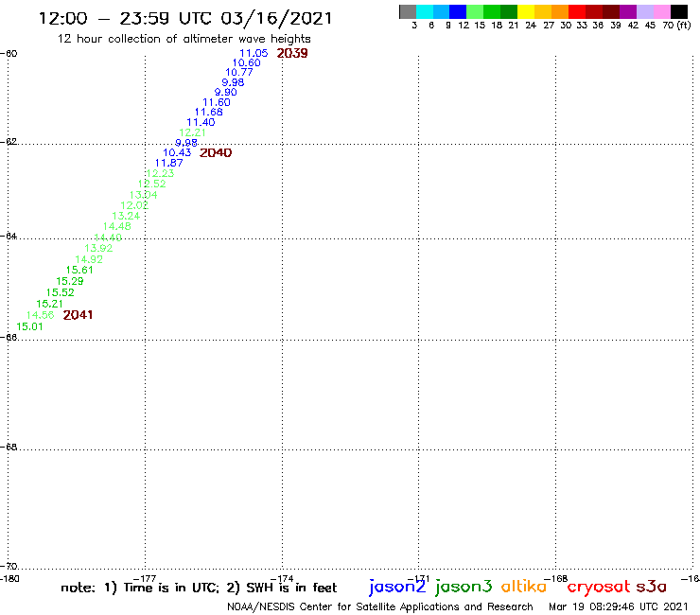The height and width of the screenshot is (615, 700).
Task: Click the NOAA/NESDIS credit line
Action: 380,606
